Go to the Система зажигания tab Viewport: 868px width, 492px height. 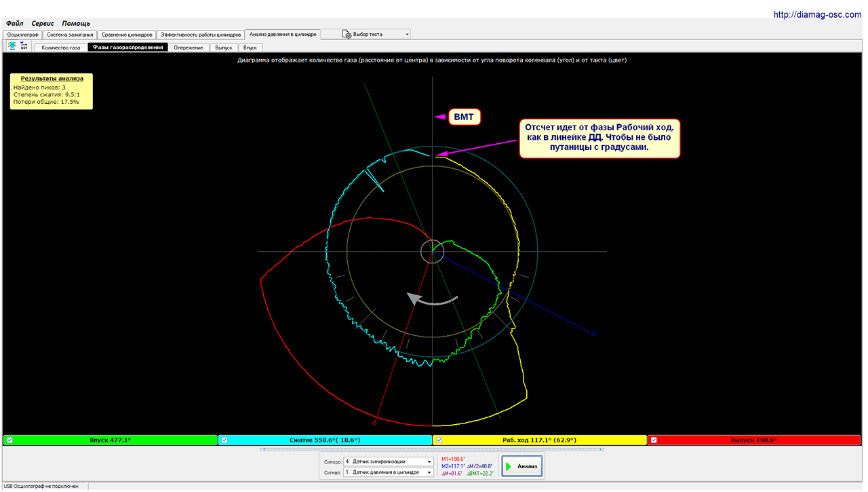coord(70,34)
